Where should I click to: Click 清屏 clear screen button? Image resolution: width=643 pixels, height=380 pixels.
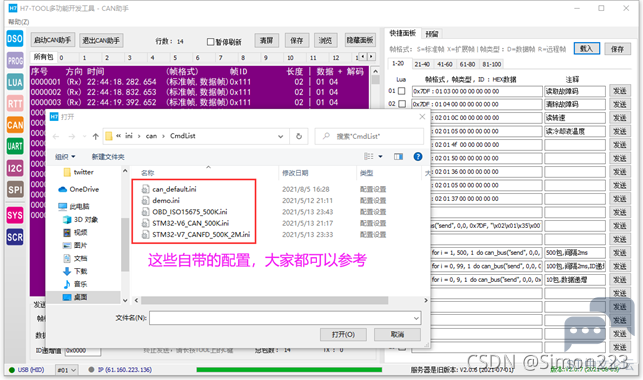pos(266,40)
